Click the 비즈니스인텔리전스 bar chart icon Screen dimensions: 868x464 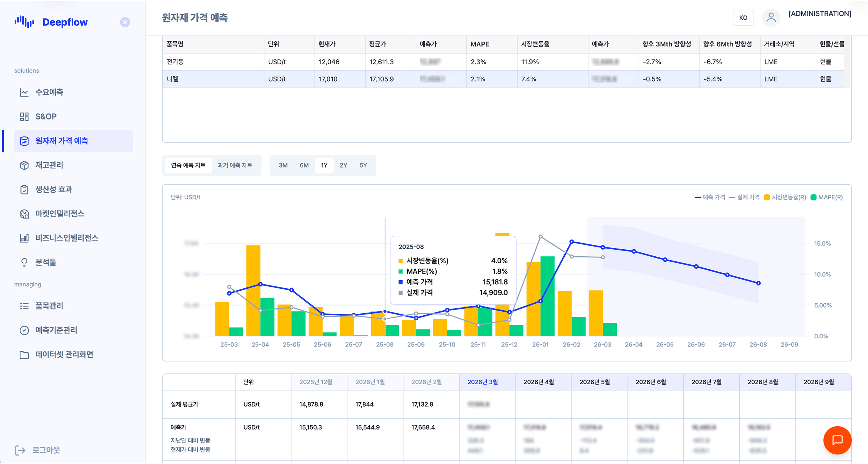coord(24,238)
